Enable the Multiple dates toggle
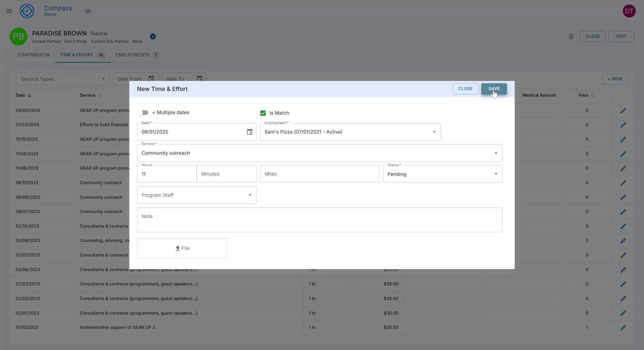644x350 pixels. (143, 113)
